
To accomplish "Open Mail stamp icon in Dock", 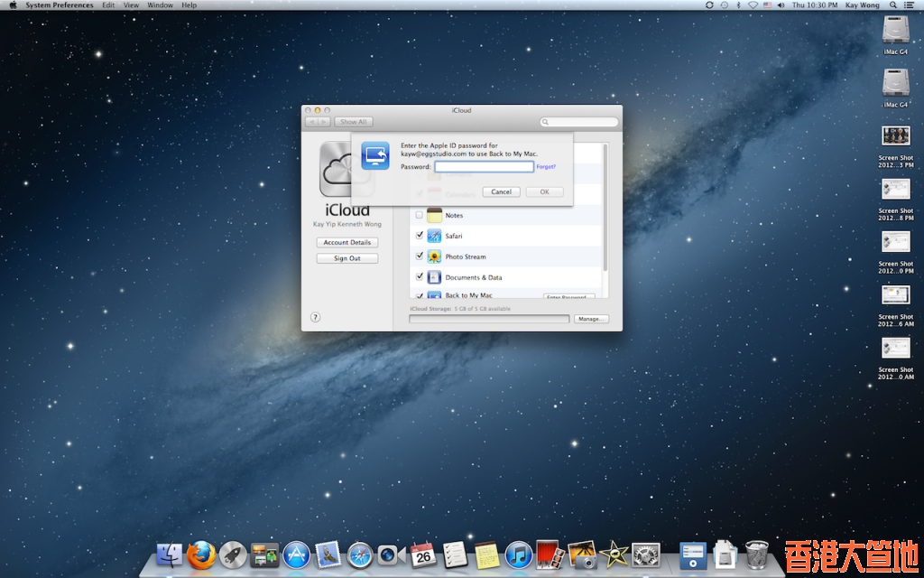I will [x=328, y=555].
